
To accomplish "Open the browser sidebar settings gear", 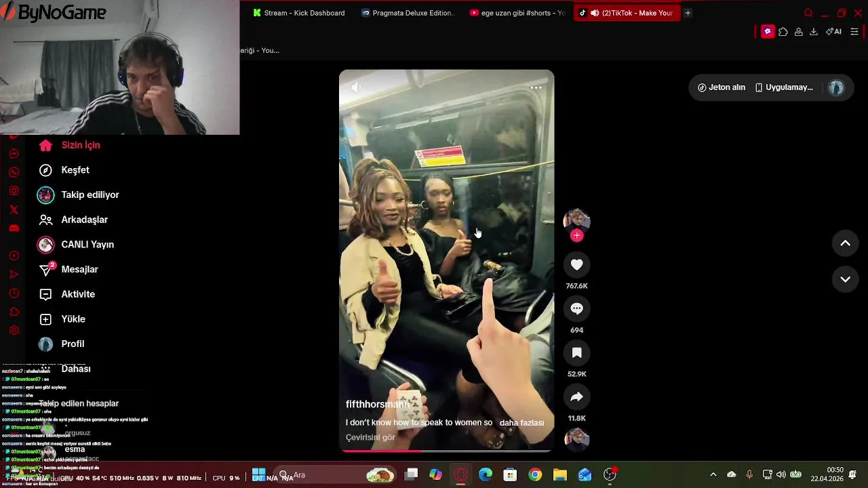I will tap(14, 331).
